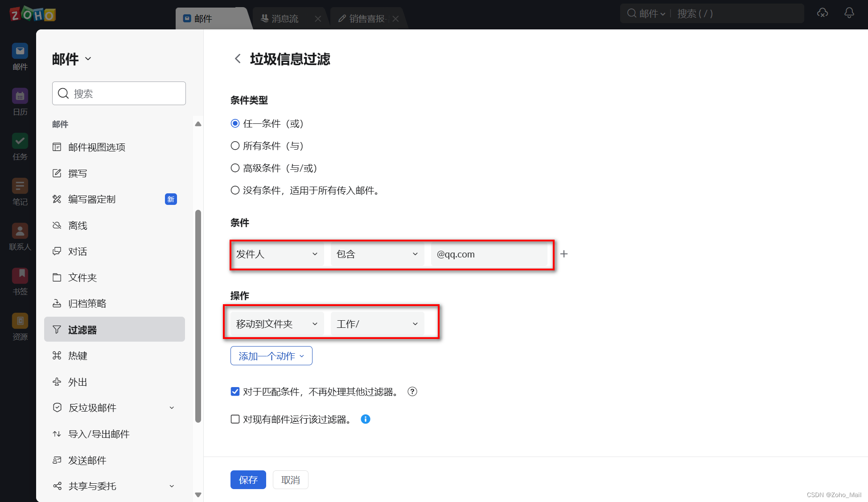The height and width of the screenshot is (502, 868).
Task: Open the Bookmarks (书签) app icon
Action: 20,276
